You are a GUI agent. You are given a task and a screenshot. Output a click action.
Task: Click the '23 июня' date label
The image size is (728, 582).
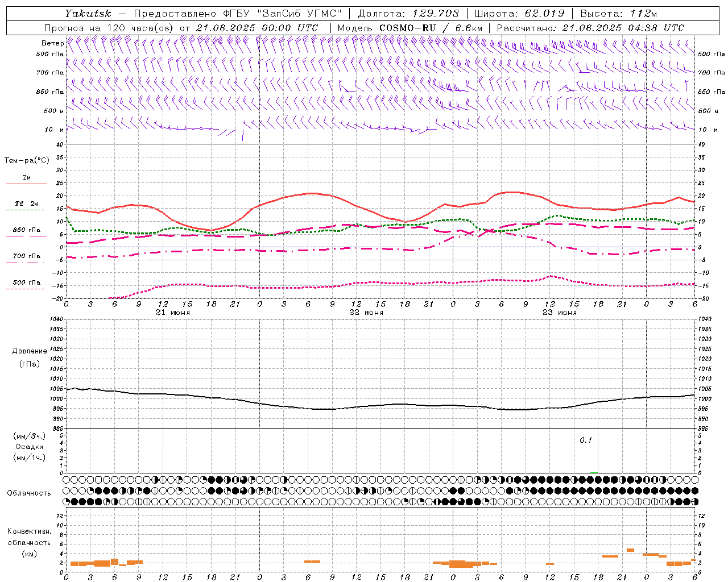tap(560, 313)
